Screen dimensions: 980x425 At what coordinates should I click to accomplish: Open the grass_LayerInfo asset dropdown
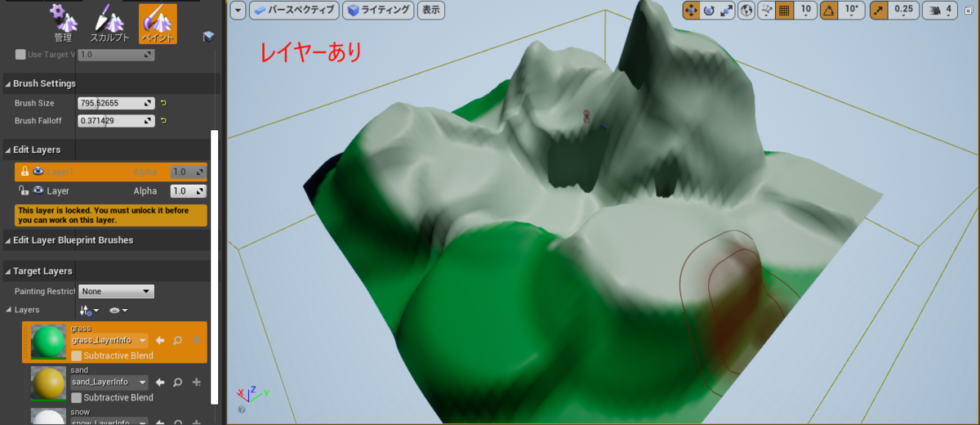[109, 340]
